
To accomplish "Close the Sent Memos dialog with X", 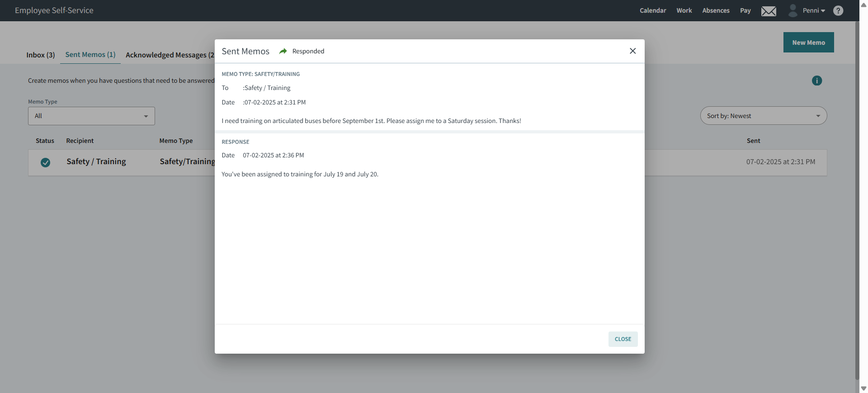I will (x=632, y=51).
